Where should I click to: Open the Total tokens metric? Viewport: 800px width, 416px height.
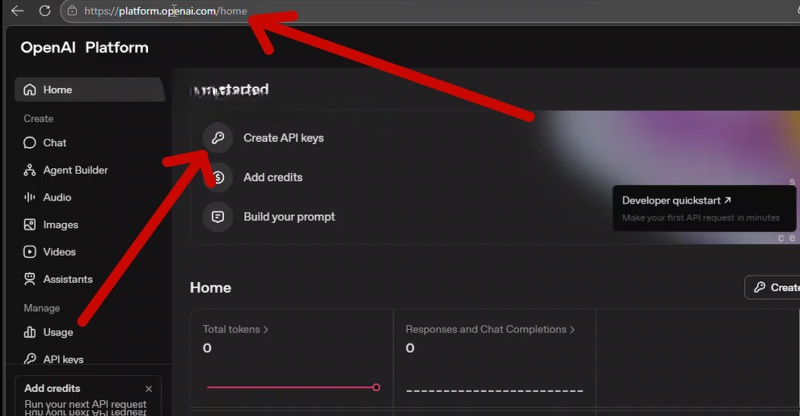(x=235, y=330)
